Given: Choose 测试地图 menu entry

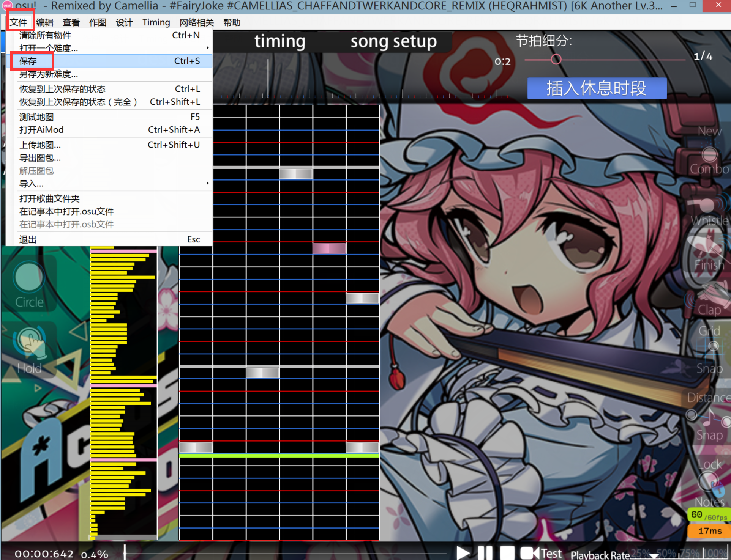Looking at the screenshot, I should tap(109, 117).
